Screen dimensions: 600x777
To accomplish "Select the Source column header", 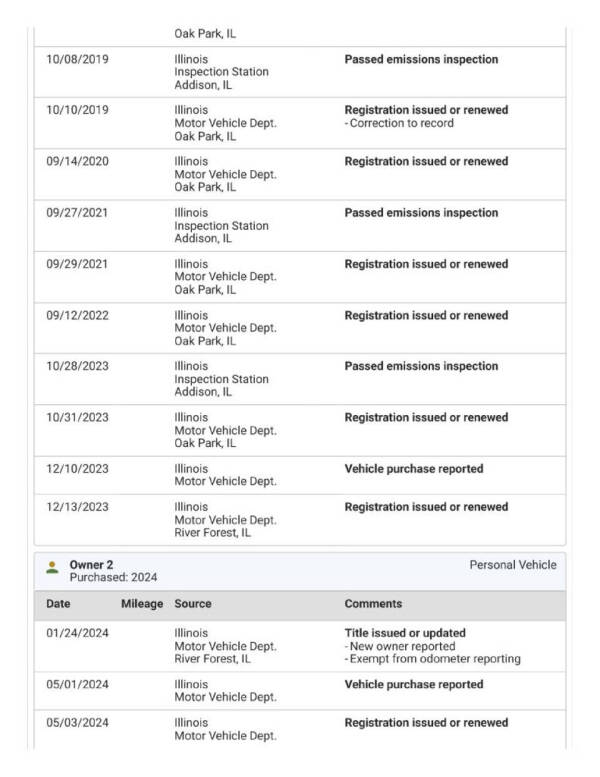I will tap(193, 604).
